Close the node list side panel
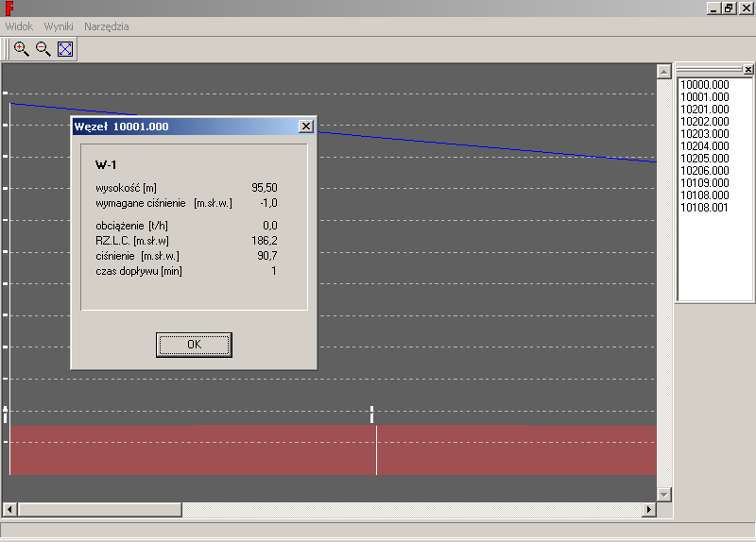This screenshot has width=756, height=542. 748,70
